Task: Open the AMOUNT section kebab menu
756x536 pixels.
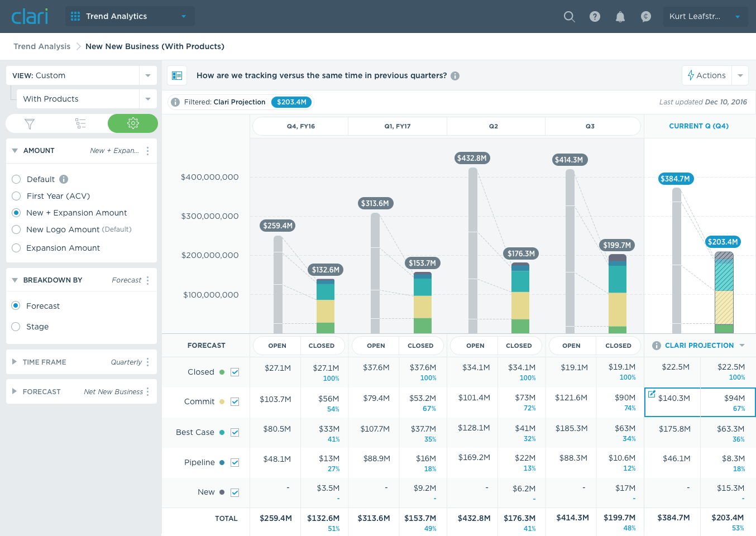Action: pyautogui.click(x=147, y=151)
